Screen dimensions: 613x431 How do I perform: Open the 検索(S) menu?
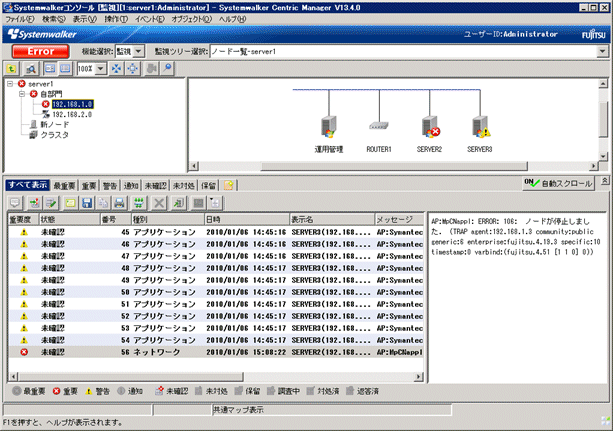click(54, 19)
